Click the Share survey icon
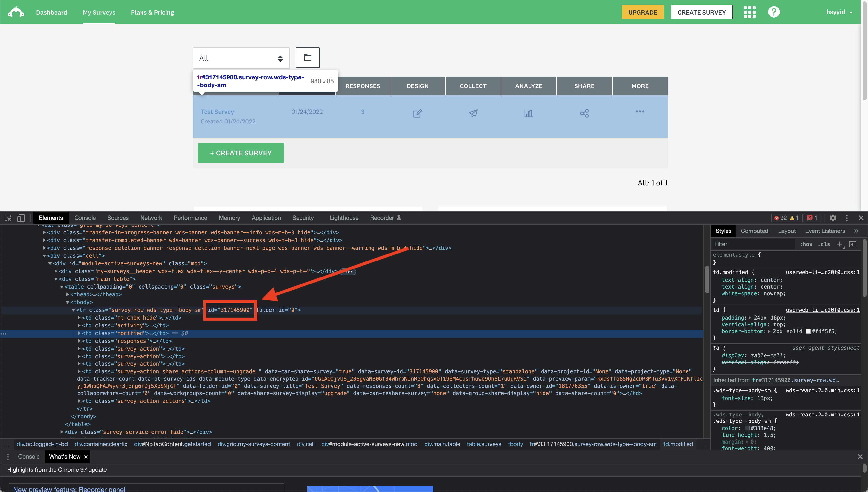 [584, 113]
